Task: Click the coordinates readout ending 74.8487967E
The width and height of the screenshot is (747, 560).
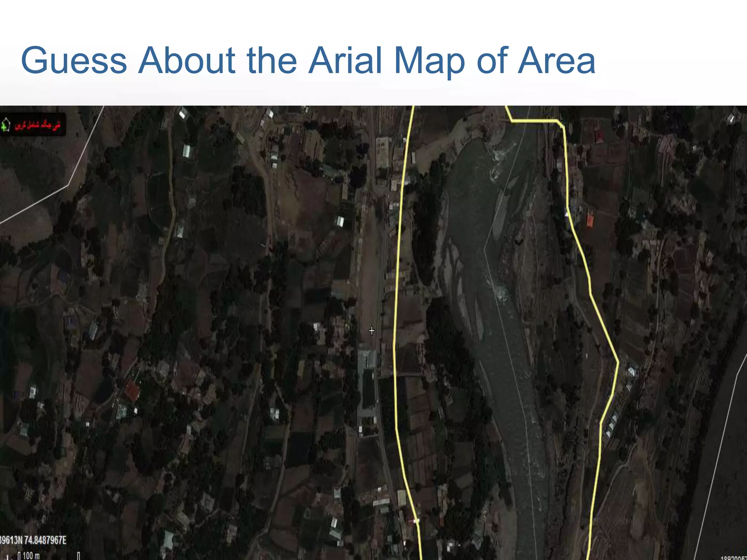Action: [x=33, y=540]
